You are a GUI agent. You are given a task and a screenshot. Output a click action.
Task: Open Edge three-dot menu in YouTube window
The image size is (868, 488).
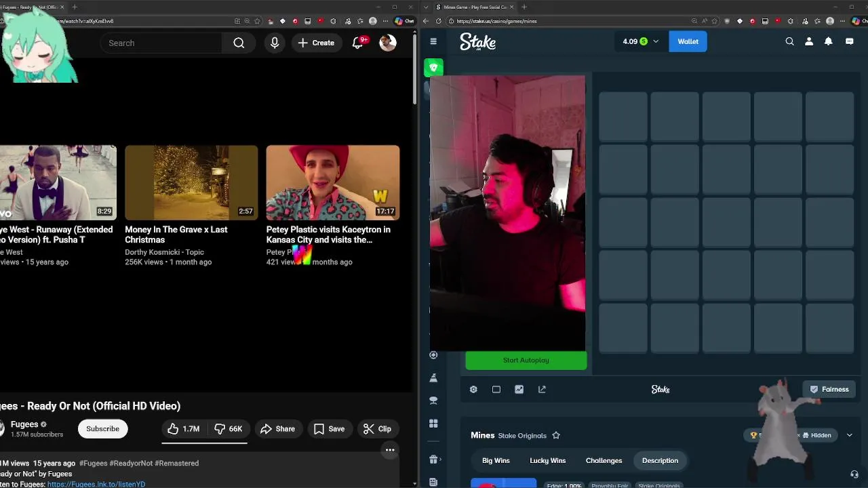click(x=384, y=21)
